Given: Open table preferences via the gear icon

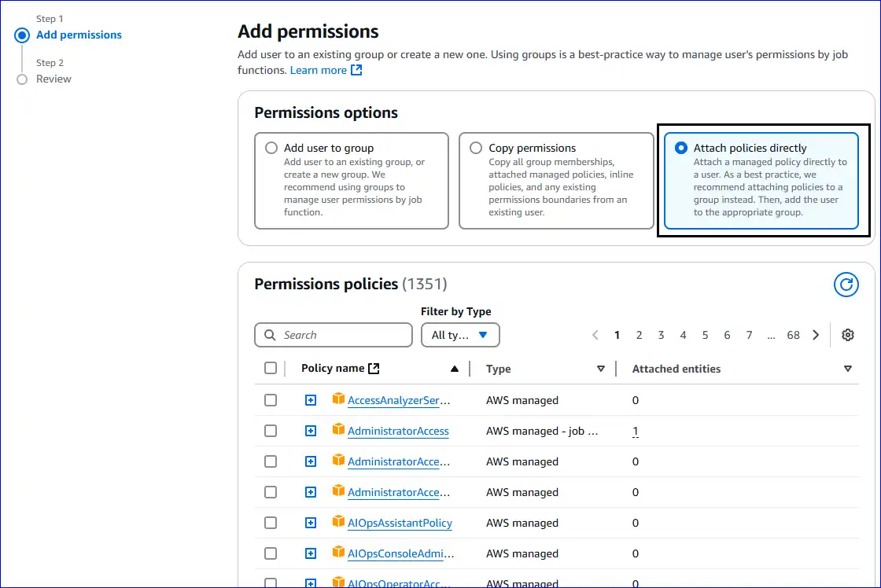Looking at the screenshot, I should click(848, 335).
